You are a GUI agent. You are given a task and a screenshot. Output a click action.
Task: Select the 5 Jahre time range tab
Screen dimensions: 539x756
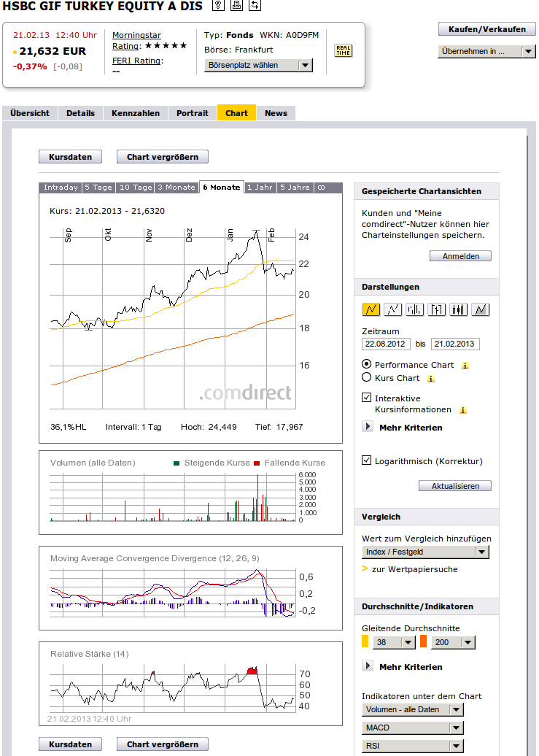tap(295, 188)
